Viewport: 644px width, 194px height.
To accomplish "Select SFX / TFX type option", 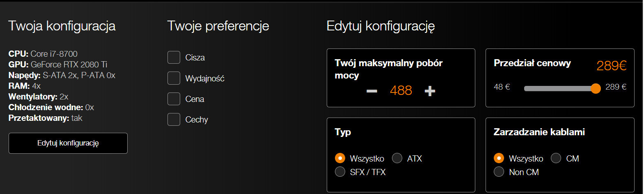I will [340, 172].
